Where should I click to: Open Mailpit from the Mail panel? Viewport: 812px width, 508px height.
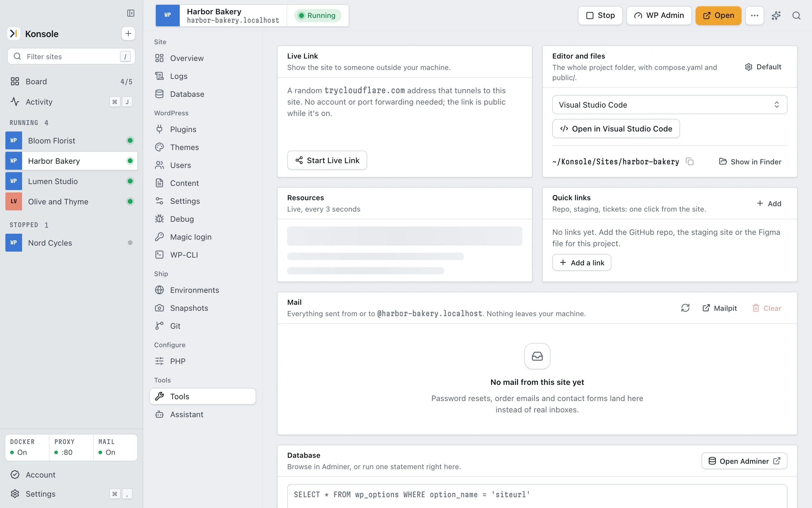coord(719,308)
